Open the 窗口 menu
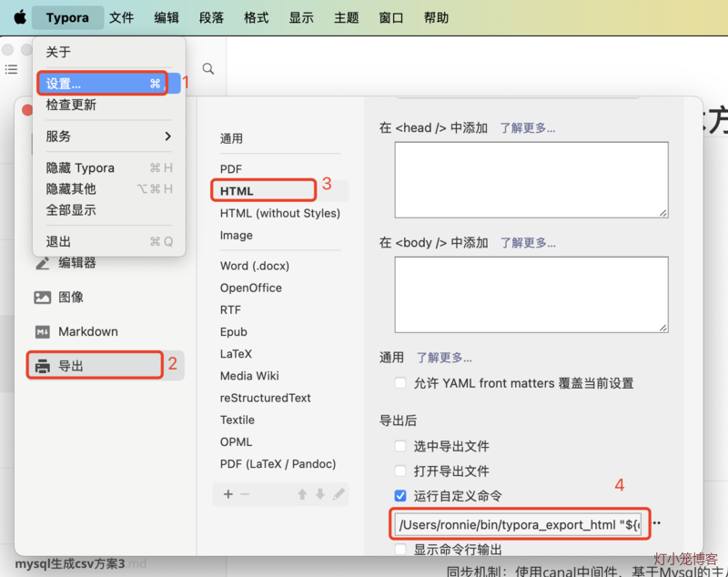Screen dimensions: 728x577 pos(391,17)
